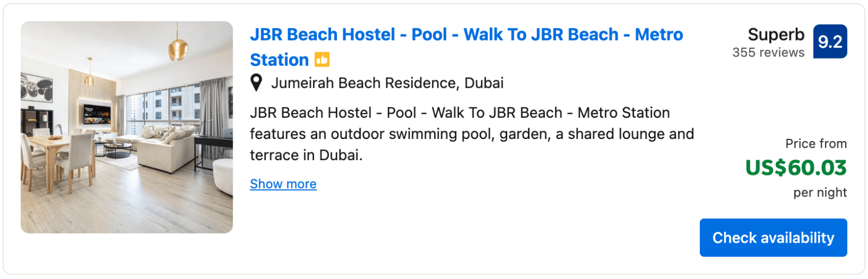
Task: Click the green US$60.03 price
Action: point(796,168)
